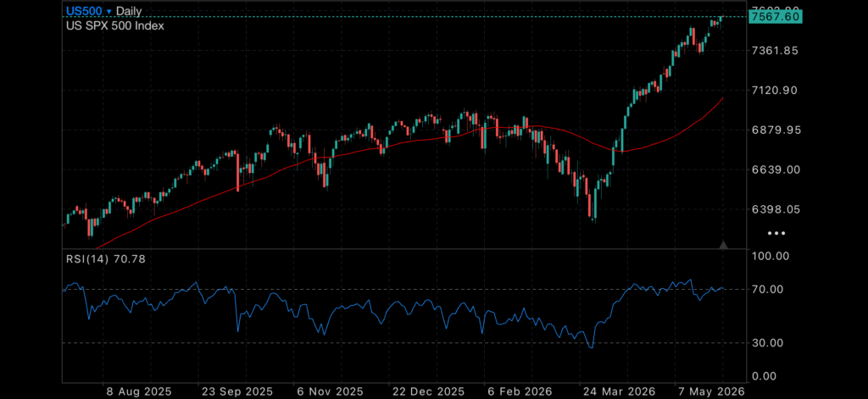Click the 24 Mar 2026 date label
This screenshot has width=868, height=399.
pos(618,392)
